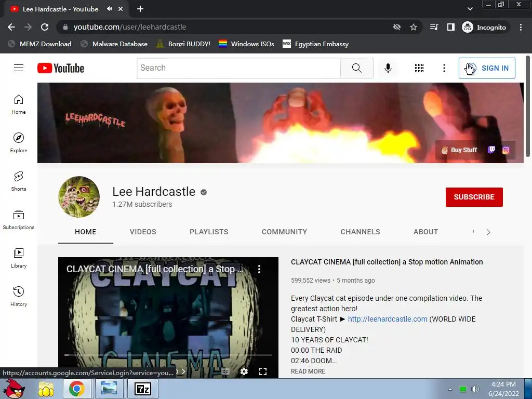This screenshot has height=399, width=532.
Task: Switch to the HOME channel tab
Action: [86, 232]
